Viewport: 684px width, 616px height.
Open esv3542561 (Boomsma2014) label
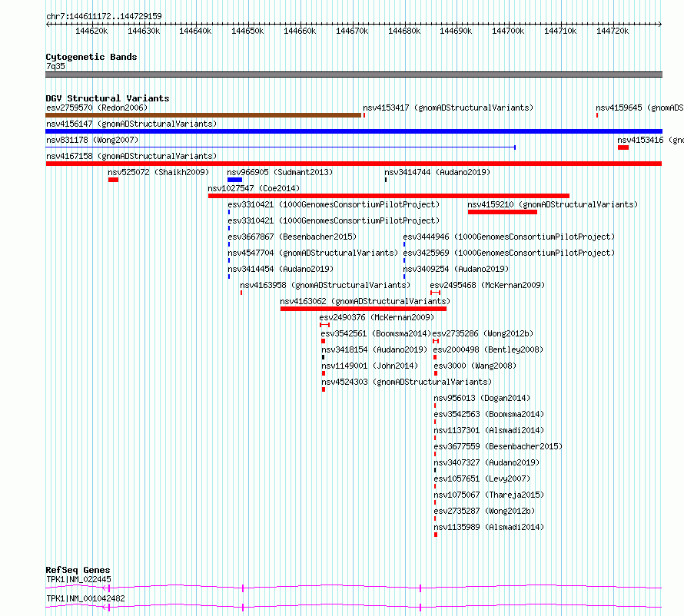[376, 333]
